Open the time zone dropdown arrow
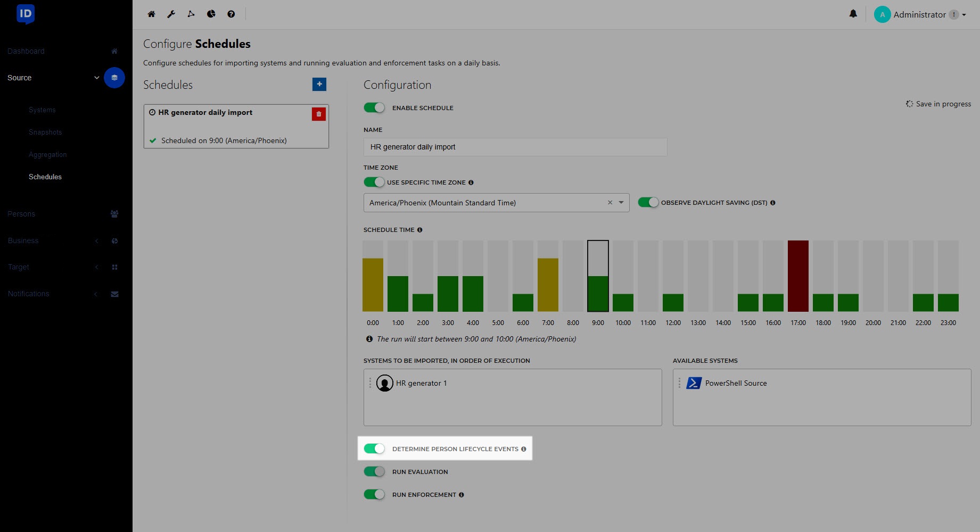Screen dimensions: 980x532 click(x=621, y=203)
